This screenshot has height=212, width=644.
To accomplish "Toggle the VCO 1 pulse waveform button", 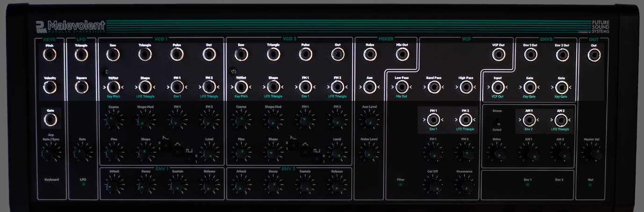I will (x=188, y=159).
